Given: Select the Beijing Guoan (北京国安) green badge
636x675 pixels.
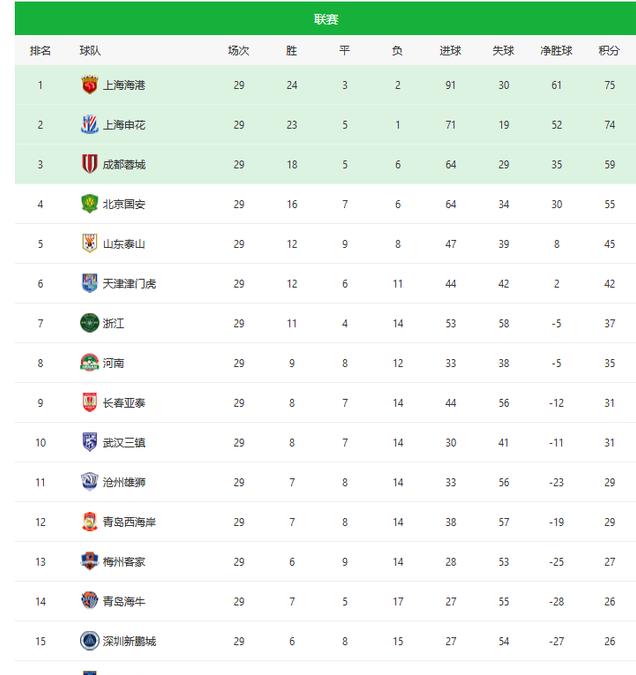Looking at the screenshot, I should tap(90, 204).
